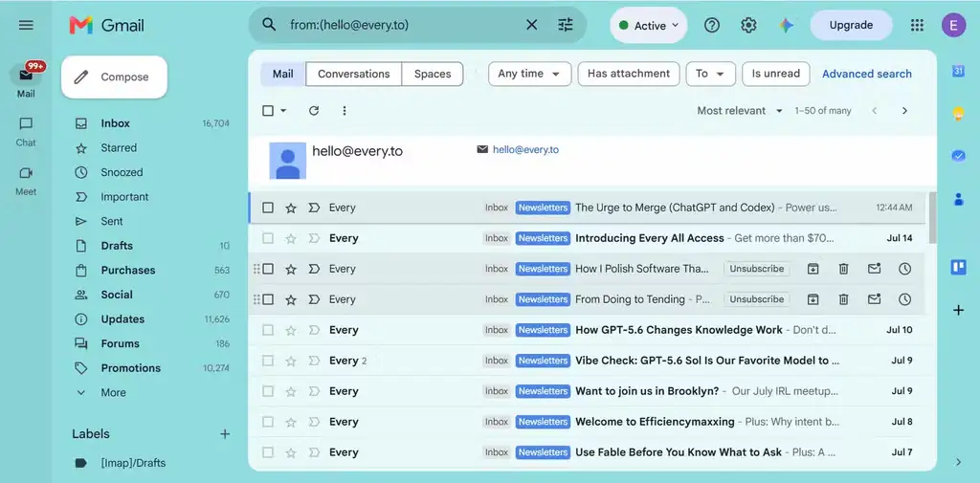980x483 pixels.
Task: Clear search with the X icon
Action: point(531,25)
